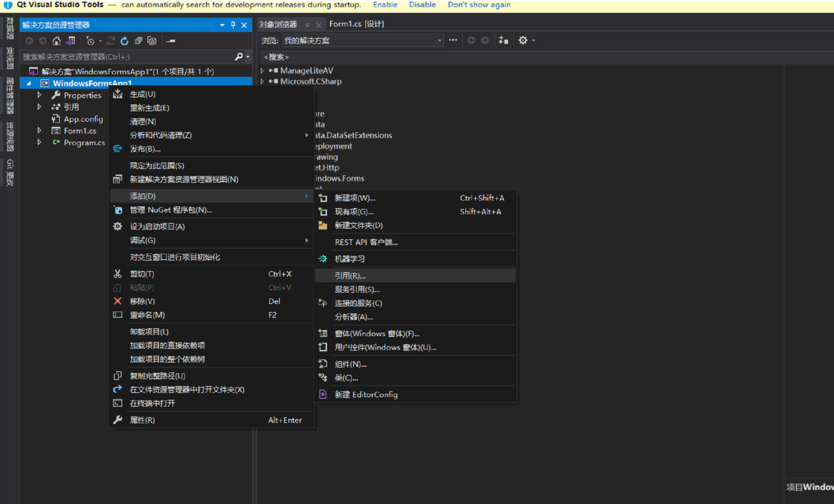
Task: Click the refresh icon in Solution Explorer
Action: coord(124,41)
